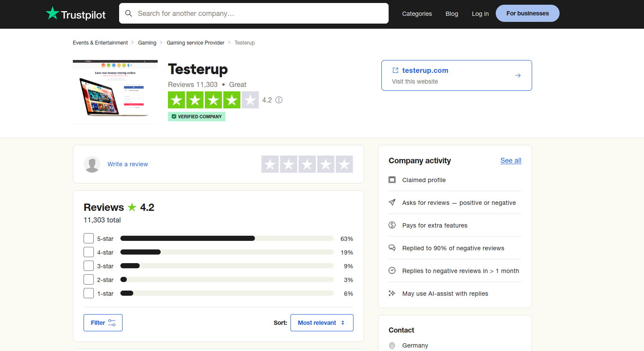Click the Trustpilot star logo
Viewport: 644px width, 351px height.
(52, 13)
